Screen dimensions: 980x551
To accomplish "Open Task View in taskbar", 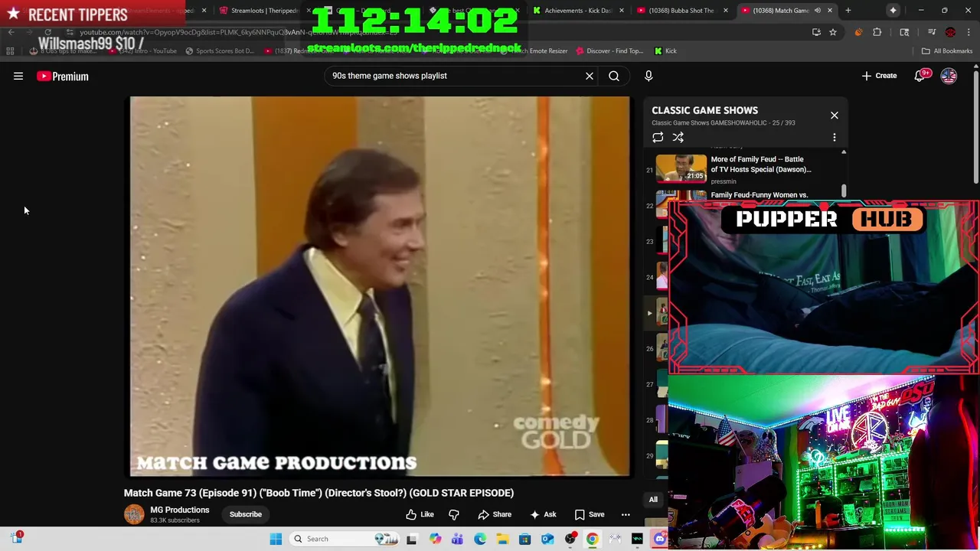I will [412, 539].
